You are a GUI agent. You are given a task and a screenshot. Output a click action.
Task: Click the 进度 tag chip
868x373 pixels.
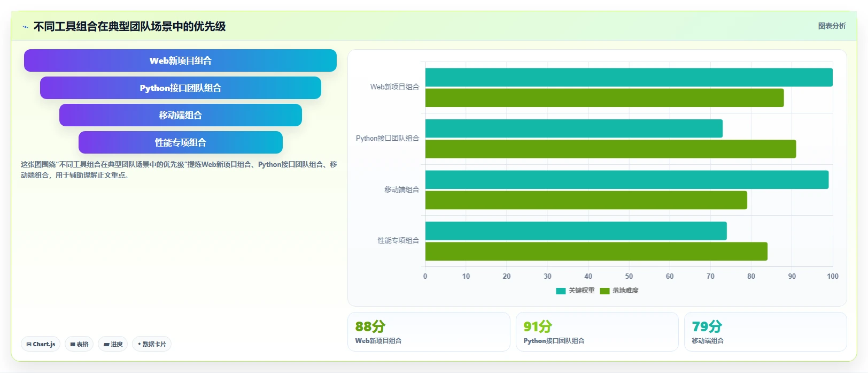pos(113,344)
